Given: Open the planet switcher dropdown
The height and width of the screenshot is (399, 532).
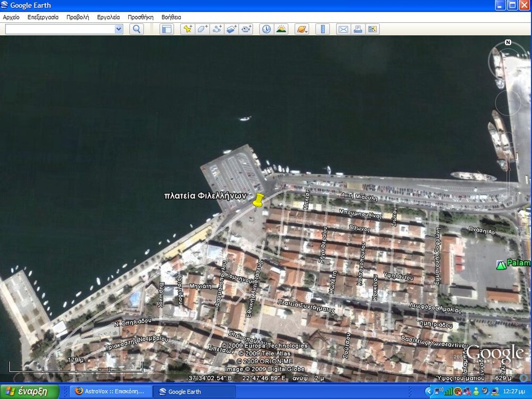Looking at the screenshot, I should [x=302, y=29].
